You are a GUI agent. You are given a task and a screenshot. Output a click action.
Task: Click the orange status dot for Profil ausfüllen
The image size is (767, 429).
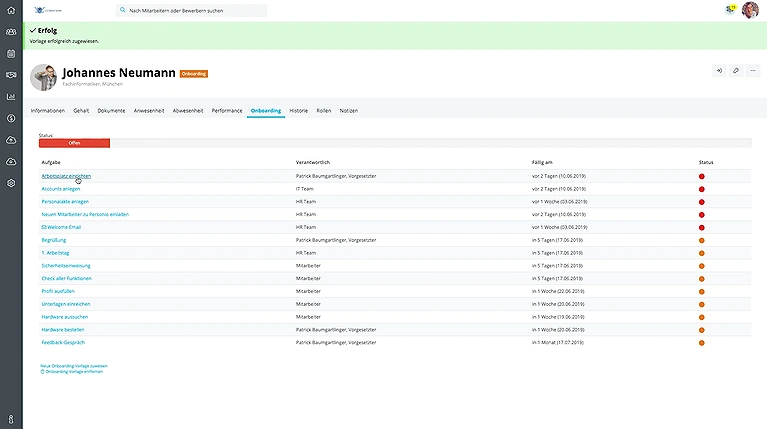[x=701, y=292]
